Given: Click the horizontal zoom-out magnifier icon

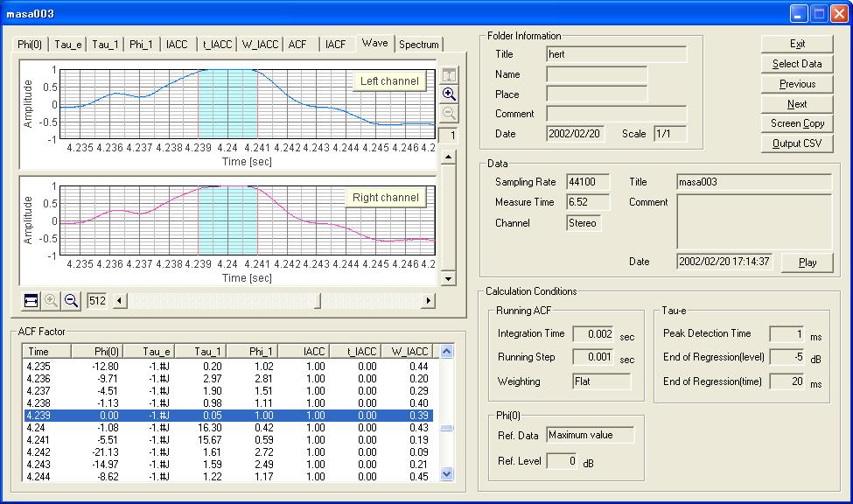Looking at the screenshot, I should [72, 301].
